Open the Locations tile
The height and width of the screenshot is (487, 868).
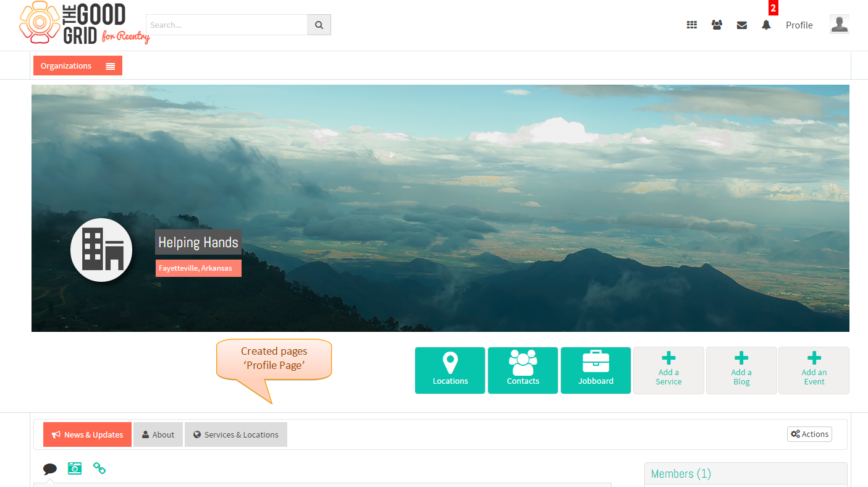click(x=450, y=370)
